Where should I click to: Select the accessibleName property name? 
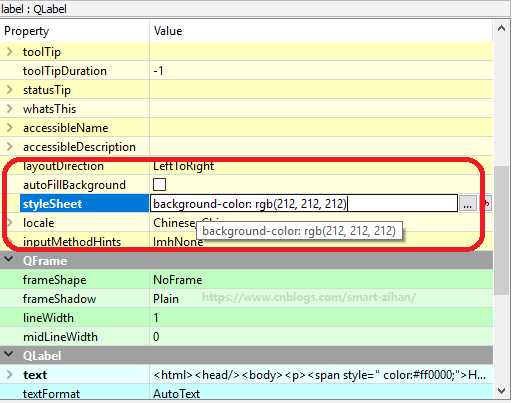tap(66, 128)
